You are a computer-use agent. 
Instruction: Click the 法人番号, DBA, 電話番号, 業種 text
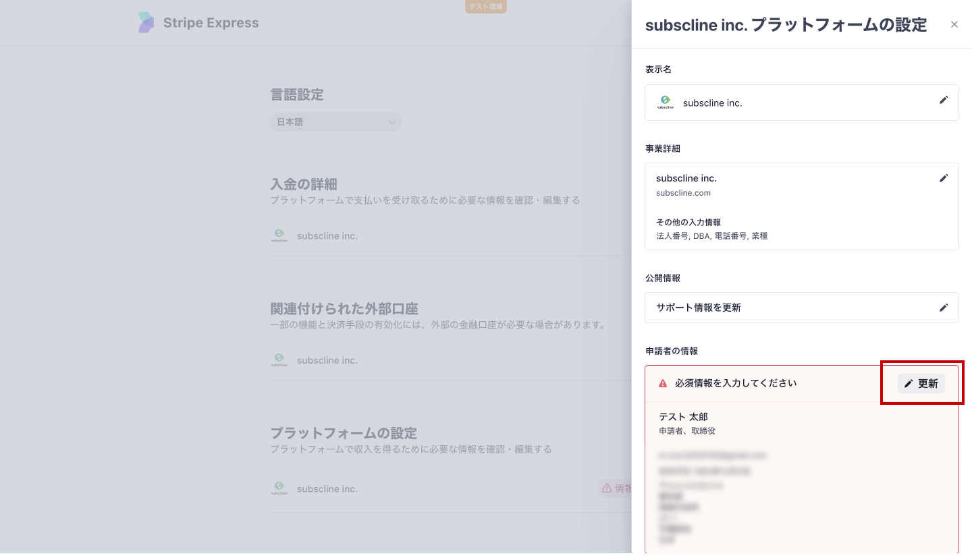tap(711, 236)
